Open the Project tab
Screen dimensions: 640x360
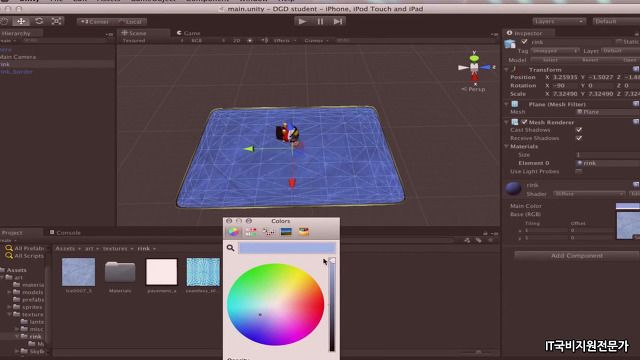point(12,233)
